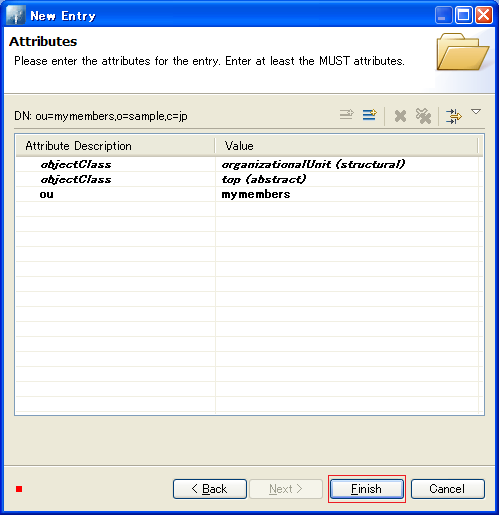499x515 pixels.
Task: Click the mymembers value cell
Action: [x=256, y=195]
